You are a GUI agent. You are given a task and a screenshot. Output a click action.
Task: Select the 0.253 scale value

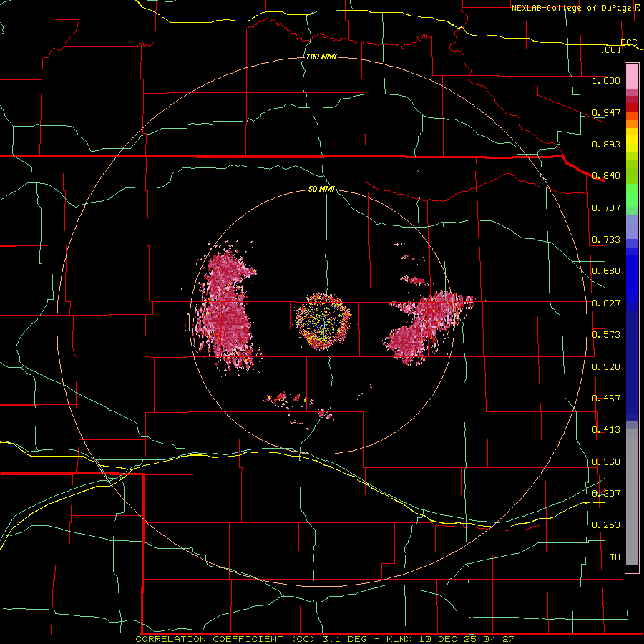point(606,525)
